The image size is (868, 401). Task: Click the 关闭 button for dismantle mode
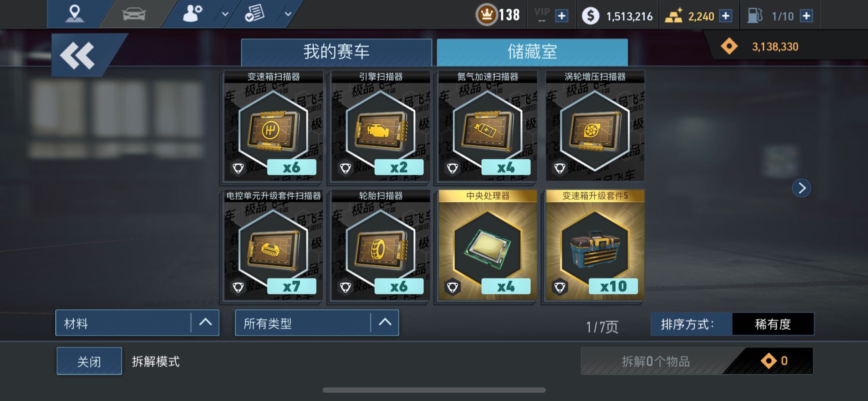pyautogui.click(x=89, y=361)
